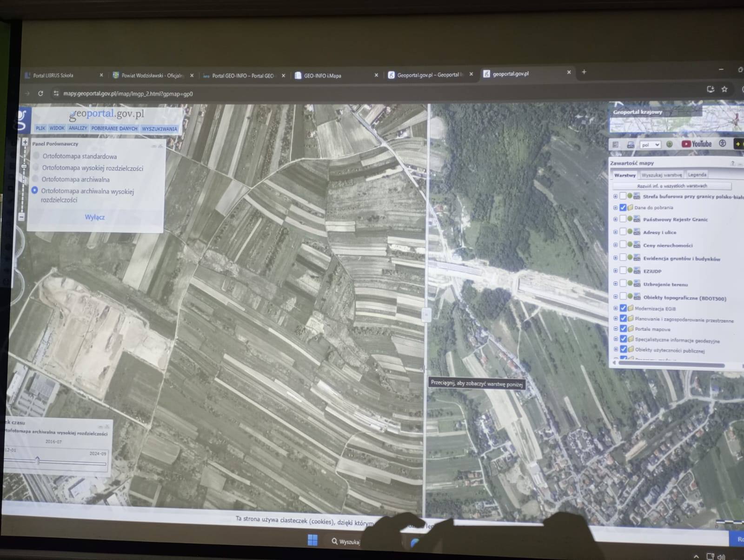The image size is (744, 560).
Task: Reload the page with the browser refresh icon
Action: tap(40, 93)
